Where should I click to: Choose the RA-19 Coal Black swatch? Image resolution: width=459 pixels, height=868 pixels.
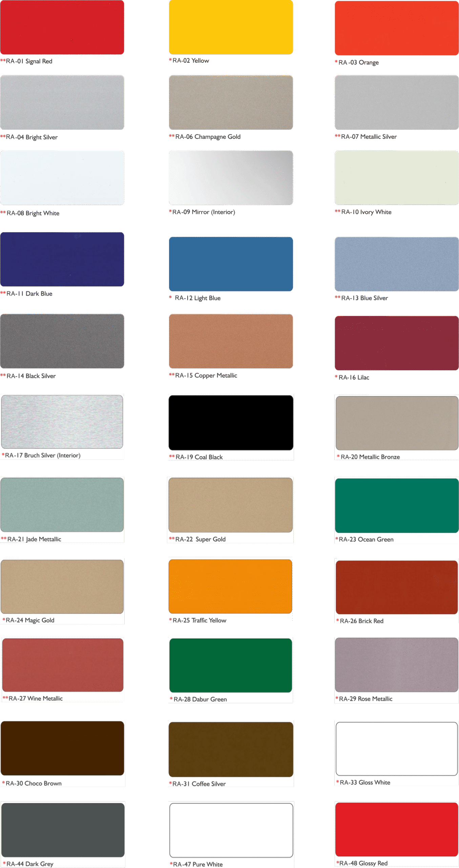(x=231, y=422)
